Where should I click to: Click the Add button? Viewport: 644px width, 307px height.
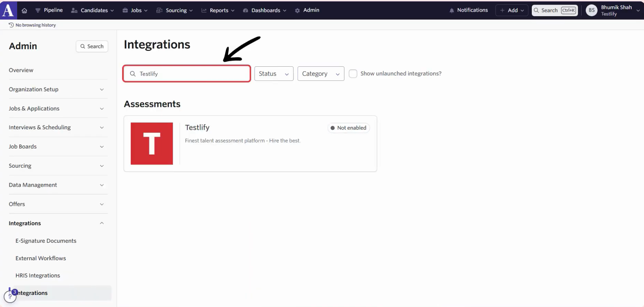click(x=512, y=10)
